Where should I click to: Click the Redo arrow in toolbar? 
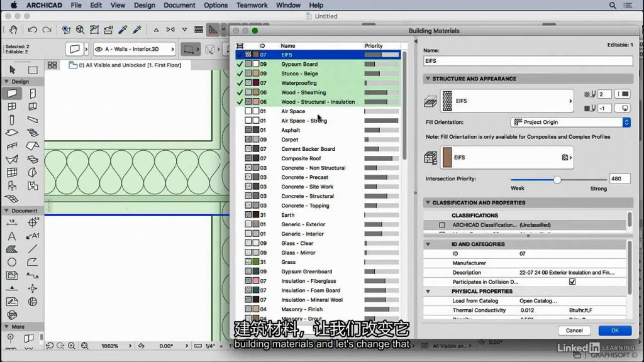47,30
